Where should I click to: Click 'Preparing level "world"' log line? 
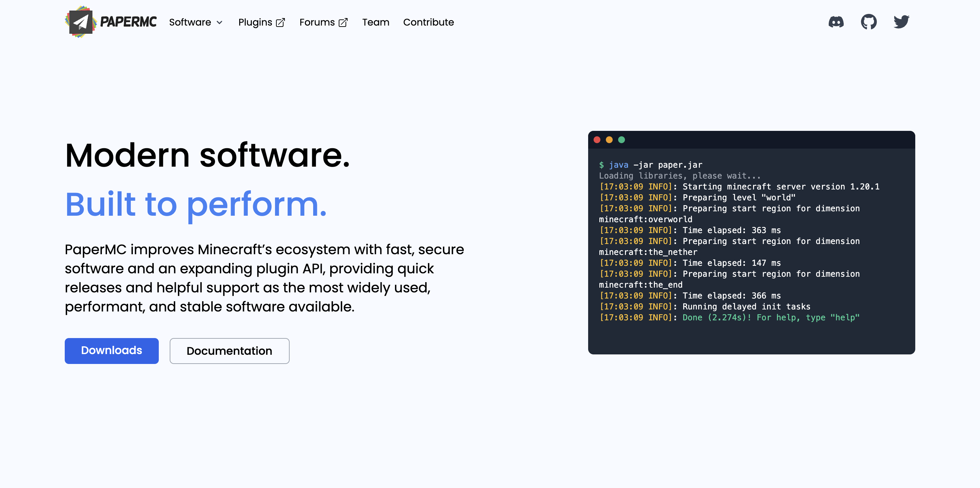tap(697, 197)
